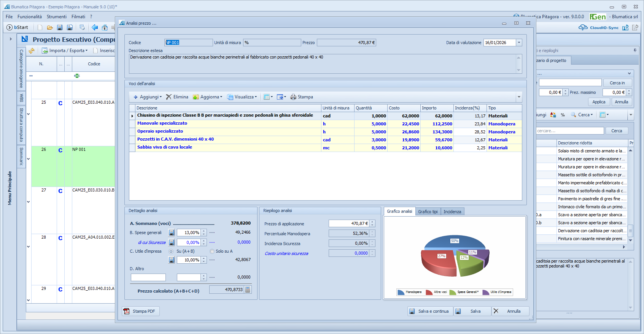Switch to the Grafico tipi tab
The image size is (644, 334).
coord(428,212)
